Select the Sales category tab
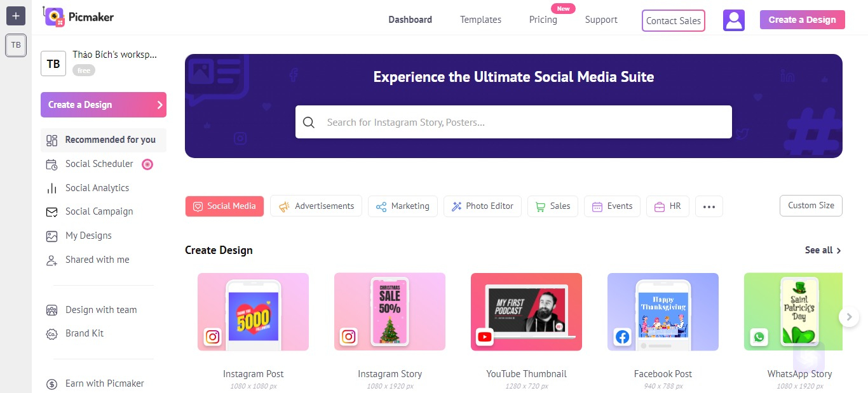Image resolution: width=868 pixels, height=393 pixels. pos(553,206)
